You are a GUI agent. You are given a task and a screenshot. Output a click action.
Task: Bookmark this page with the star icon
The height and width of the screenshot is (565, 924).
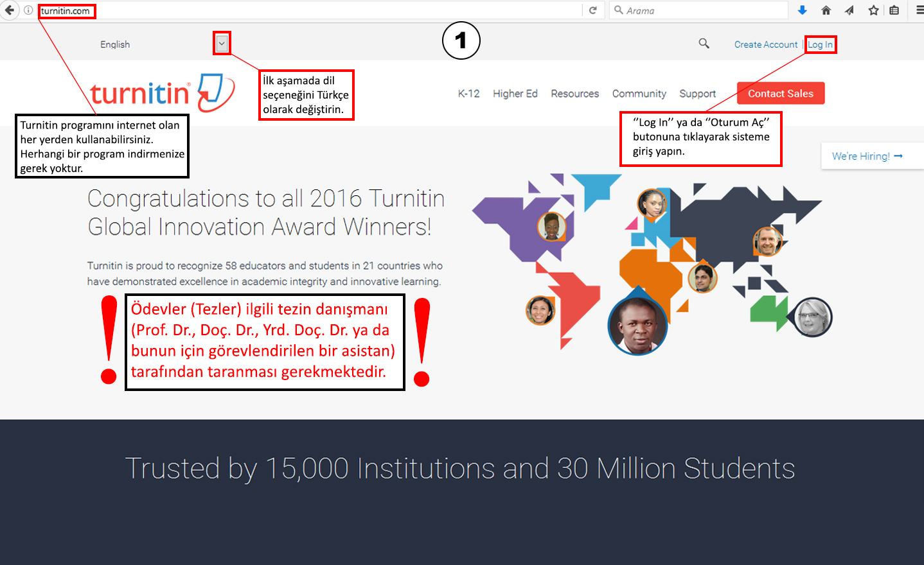click(873, 10)
